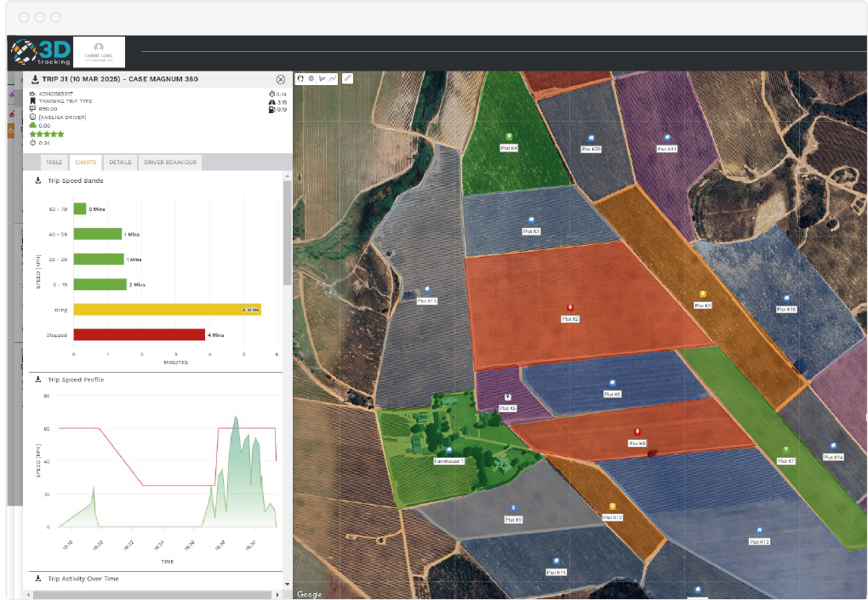The width and height of the screenshot is (868, 600).
Task: Click the download icon beside the Trip 31 title
Action: [x=35, y=79]
